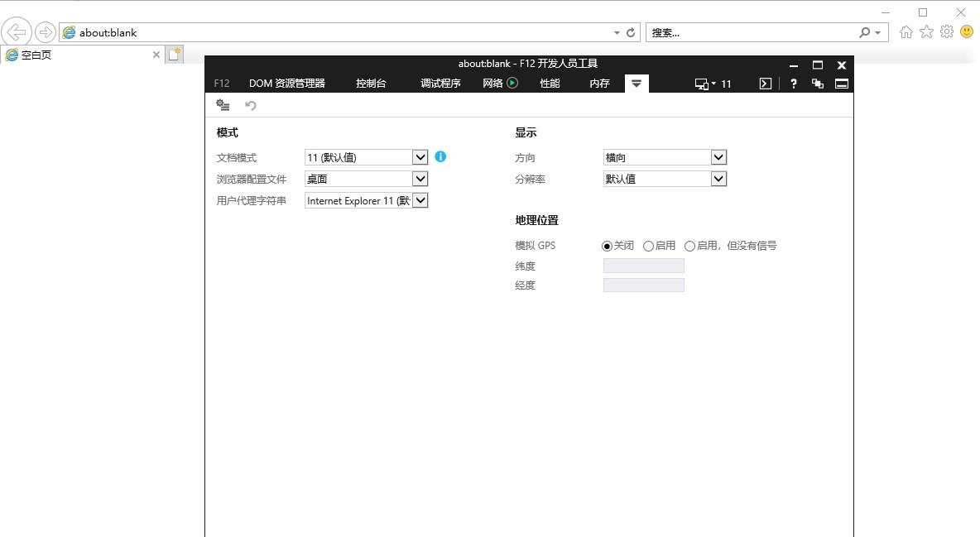
Task: Click the unpin developer tools icon
Action: (818, 84)
